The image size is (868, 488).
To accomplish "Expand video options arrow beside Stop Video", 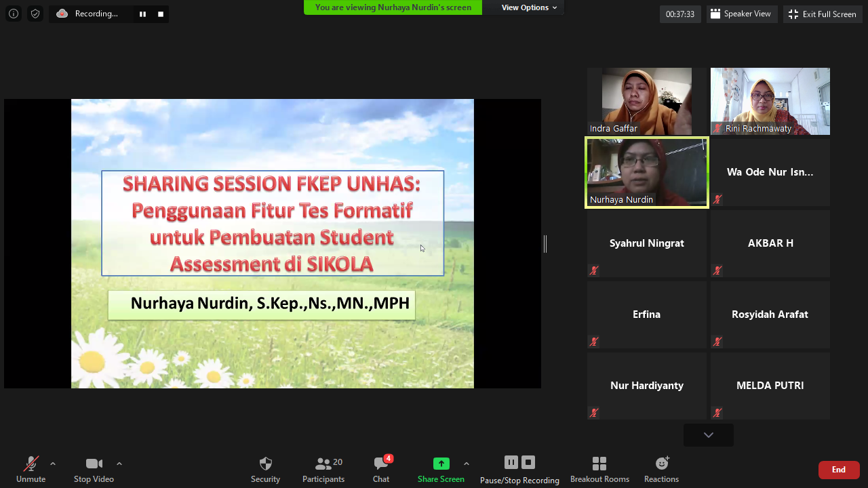I will [119, 464].
